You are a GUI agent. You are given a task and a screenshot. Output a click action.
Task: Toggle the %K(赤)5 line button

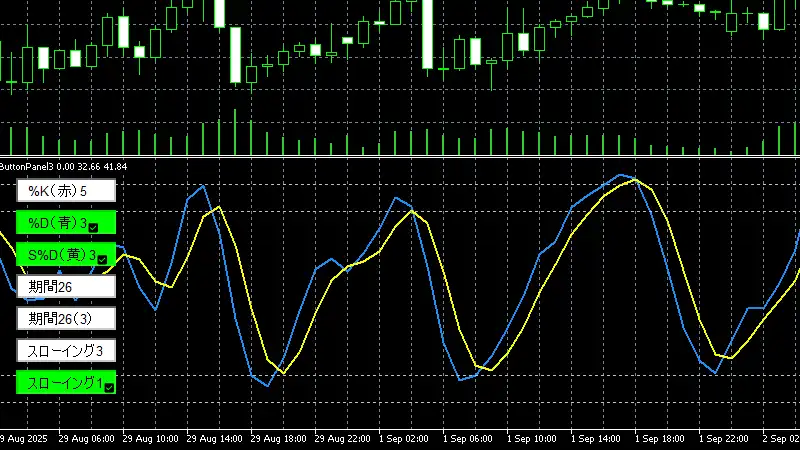tap(66, 191)
